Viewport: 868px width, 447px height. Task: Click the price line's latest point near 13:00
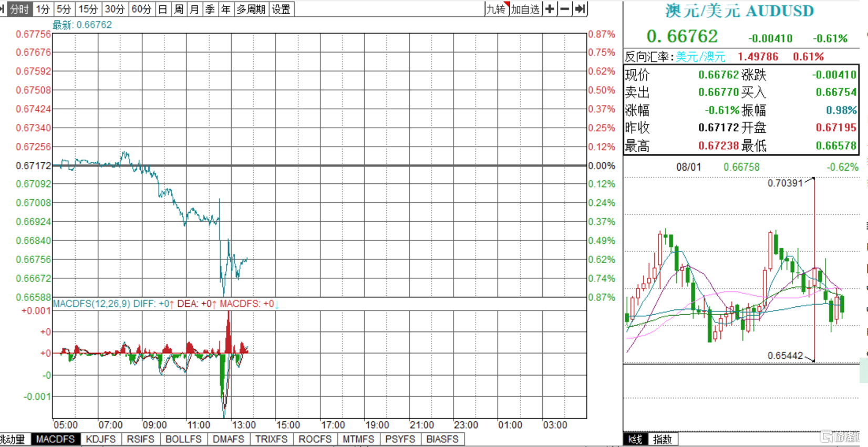click(246, 258)
